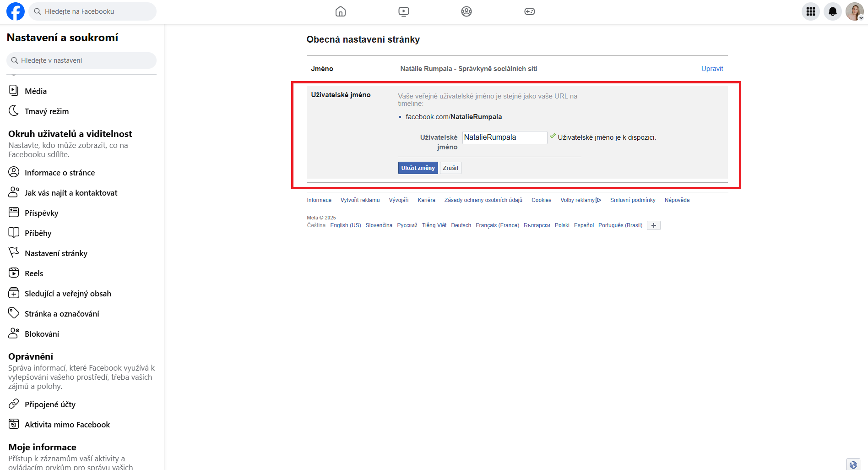Open Reels settings menu item
This screenshot has width=868, height=470.
[x=34, y=273]
